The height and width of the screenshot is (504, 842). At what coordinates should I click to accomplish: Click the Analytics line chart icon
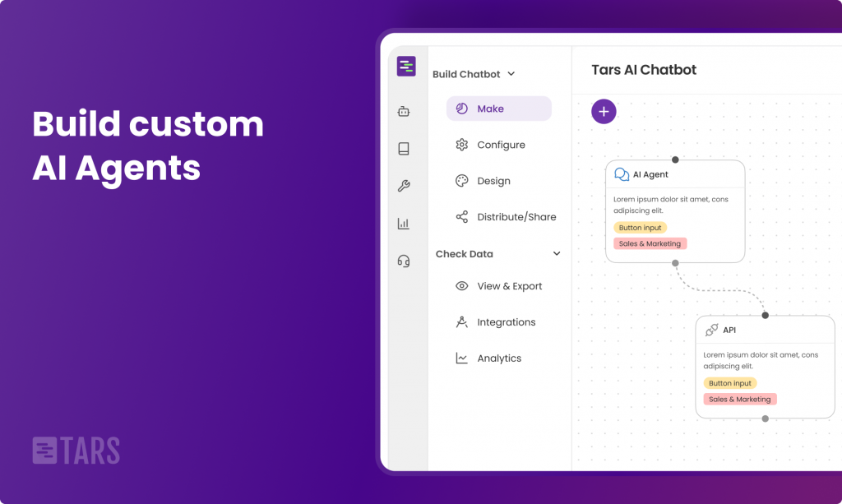pyautogui.click(x=462, y=358)
